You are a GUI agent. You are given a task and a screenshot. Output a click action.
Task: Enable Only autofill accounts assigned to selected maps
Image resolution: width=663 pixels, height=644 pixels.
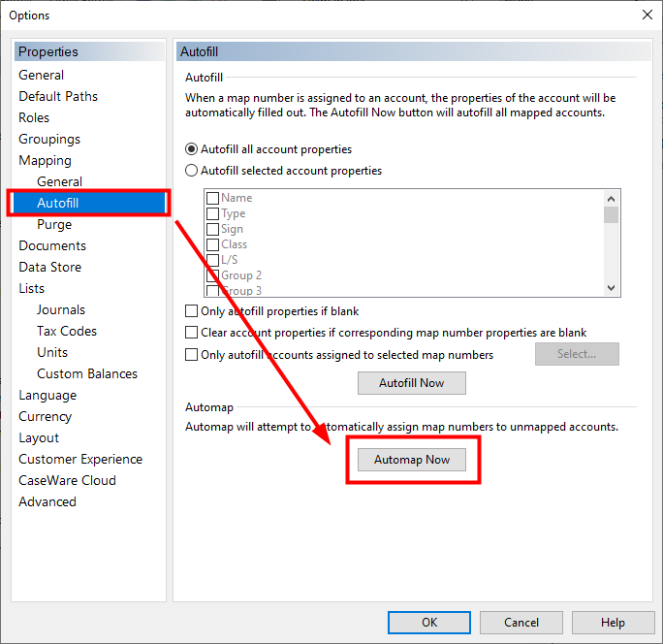pos(192,354)
